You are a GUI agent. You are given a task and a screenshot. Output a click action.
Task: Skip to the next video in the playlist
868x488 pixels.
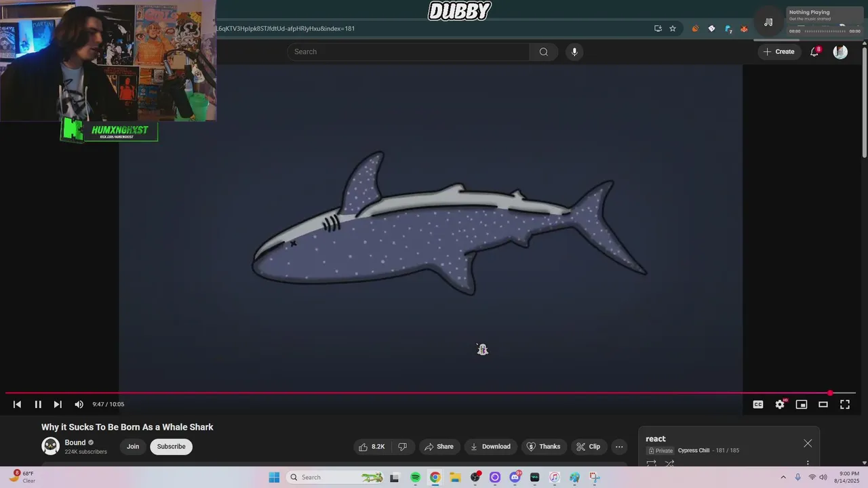pos(58,405)
